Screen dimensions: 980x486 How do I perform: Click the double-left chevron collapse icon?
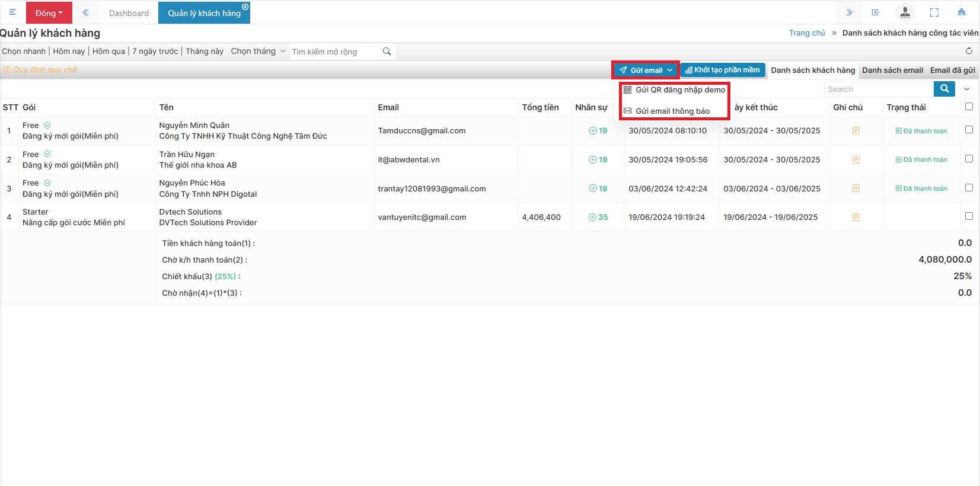pos(85,12)
